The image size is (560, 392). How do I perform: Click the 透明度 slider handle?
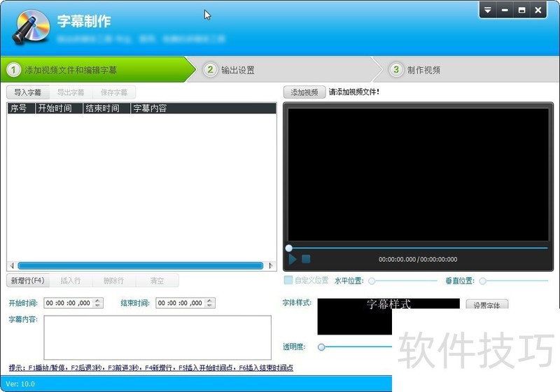tap(321, 346)
